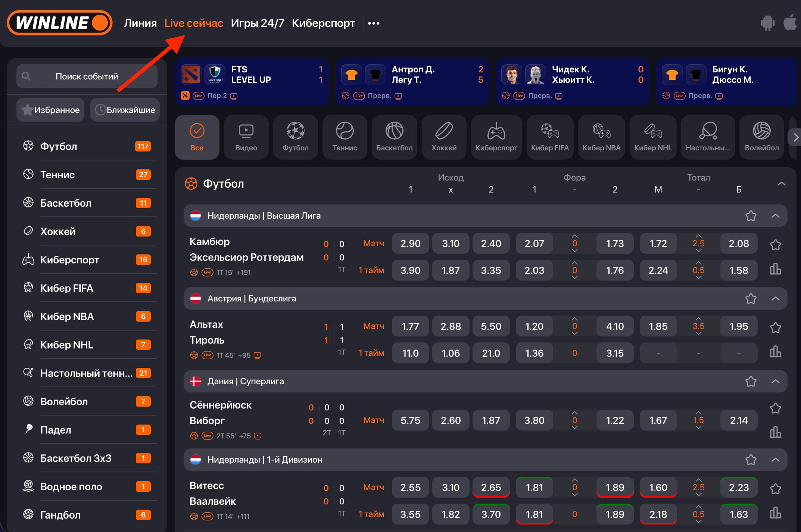The height and width of the screenshot is (532, 801).
Task: Click Netherlands flag of 1-й Дивизион
Action: (x=196, y=460)
